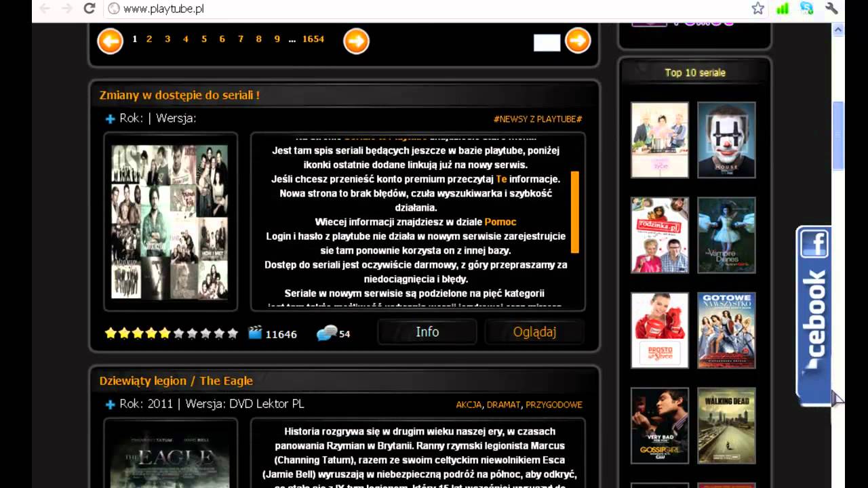Click the green signal bars extension icon
Viewport: 868px width, 488px height.
coord(783,9)
